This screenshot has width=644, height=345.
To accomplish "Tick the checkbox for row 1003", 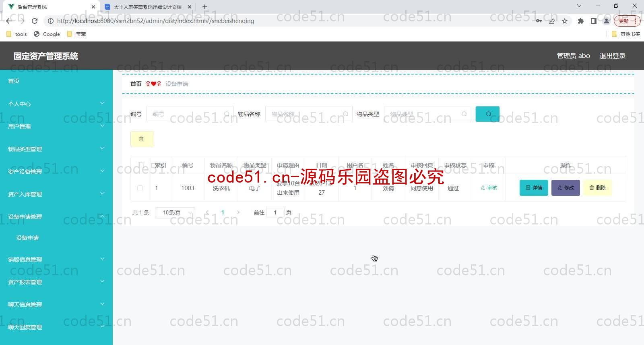I will 140,188.
